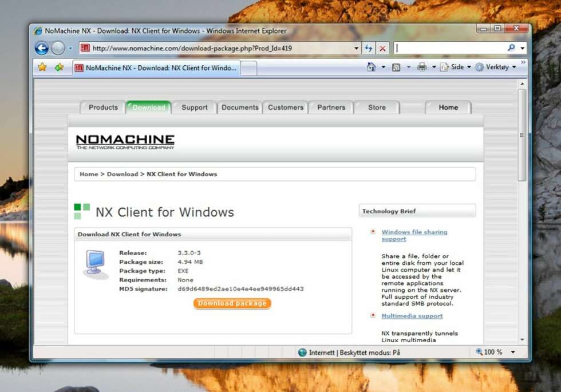
Task: Click the Print toolbar icon
Action: pyautogui.click(x=422, y=67)
